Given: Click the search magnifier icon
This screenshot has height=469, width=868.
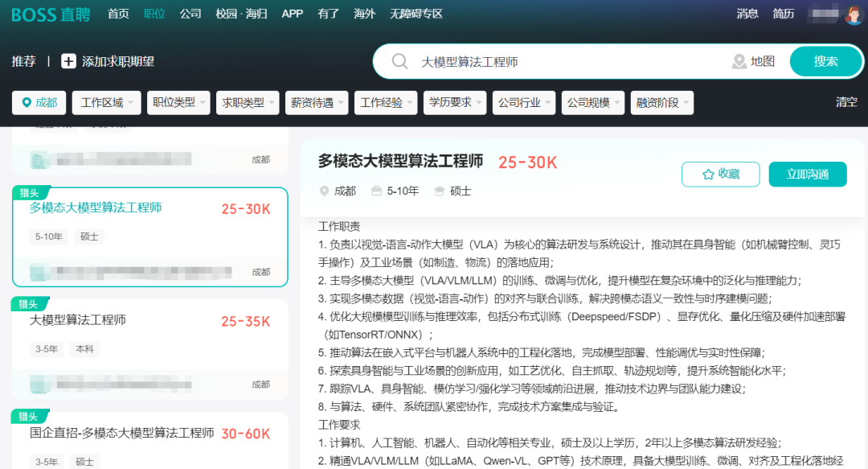Looking at the screenshot, I should pyautogui.click(x=399, y=62).
